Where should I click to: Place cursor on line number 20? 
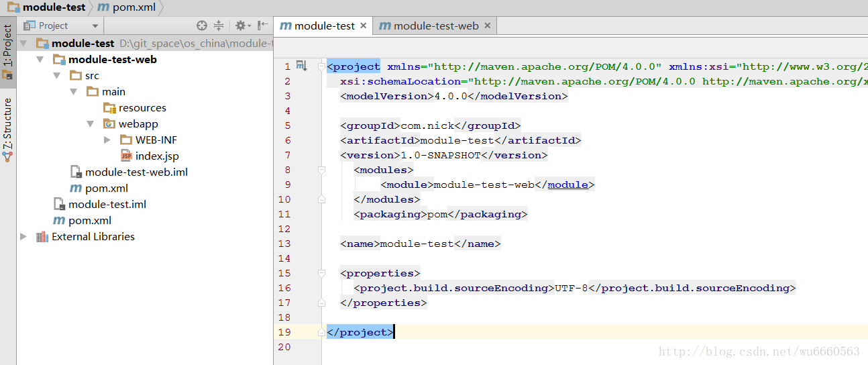click(284, 347)
